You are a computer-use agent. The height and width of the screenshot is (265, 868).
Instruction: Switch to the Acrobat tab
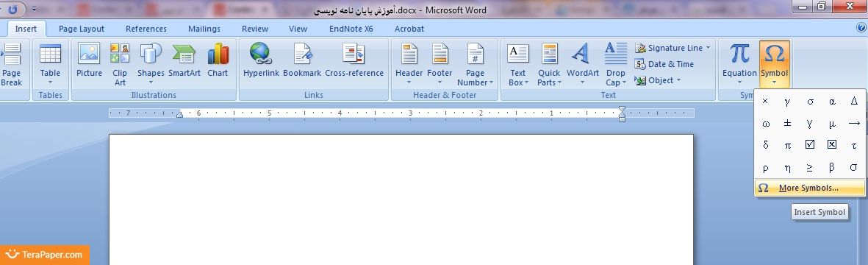(x=409, y=29)
